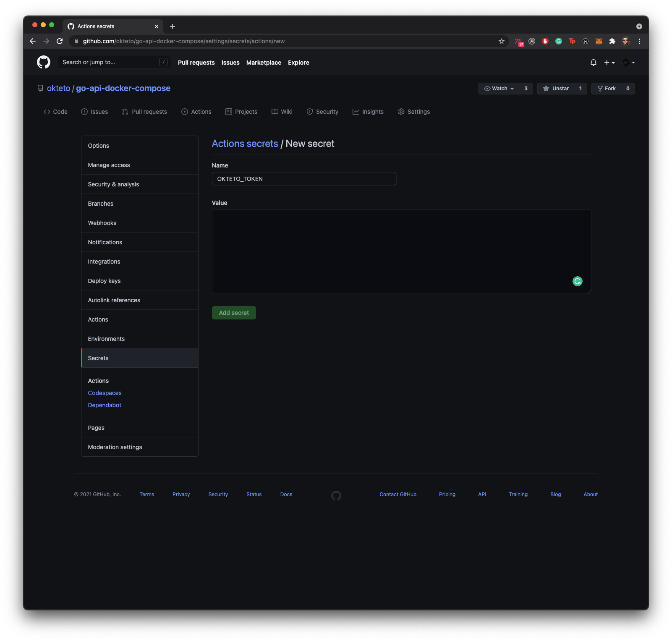Viewport: 672px width, 641px height.
Task: Click the circular target extension icon
Action: [x=532, y=41]
